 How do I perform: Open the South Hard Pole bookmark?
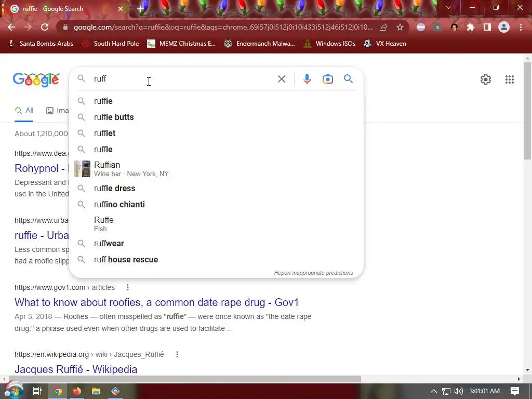[111, 44]
